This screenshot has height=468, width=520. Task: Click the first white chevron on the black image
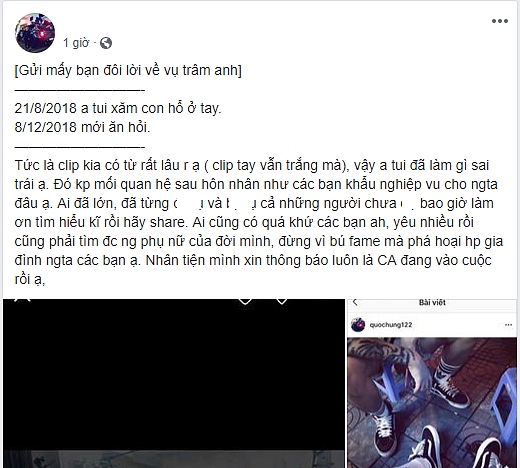click(x=246, y=301)
